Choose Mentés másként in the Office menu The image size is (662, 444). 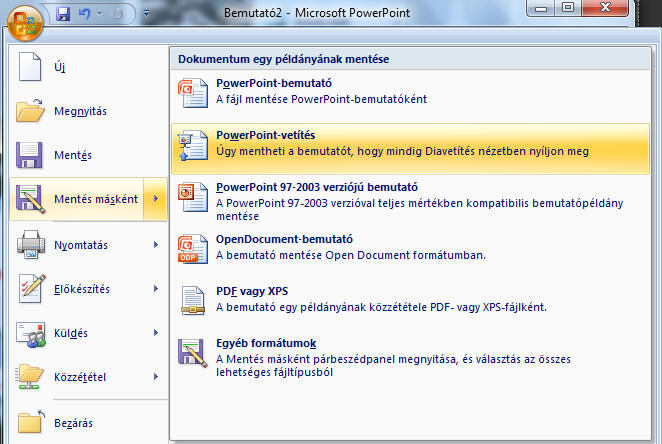(x=96, y=199)
